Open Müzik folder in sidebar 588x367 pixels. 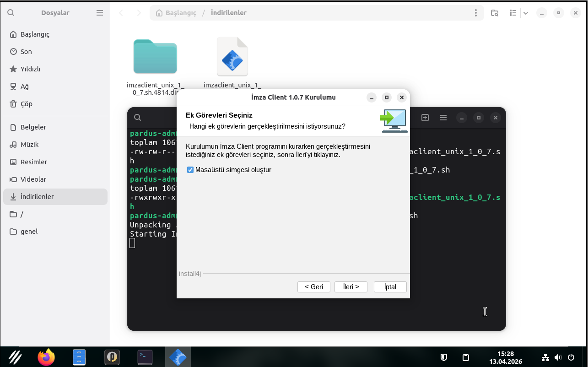tap(55, 145)
